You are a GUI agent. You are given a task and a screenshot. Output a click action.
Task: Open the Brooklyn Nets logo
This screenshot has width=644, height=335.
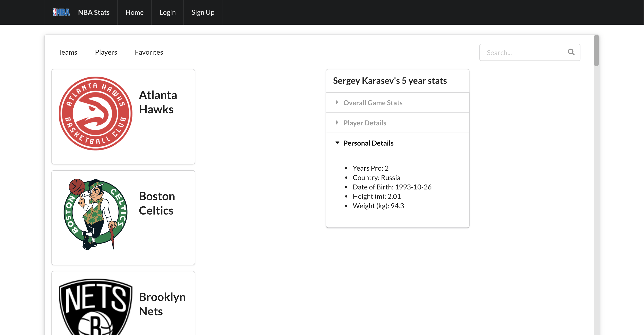(x=96, y=307)
